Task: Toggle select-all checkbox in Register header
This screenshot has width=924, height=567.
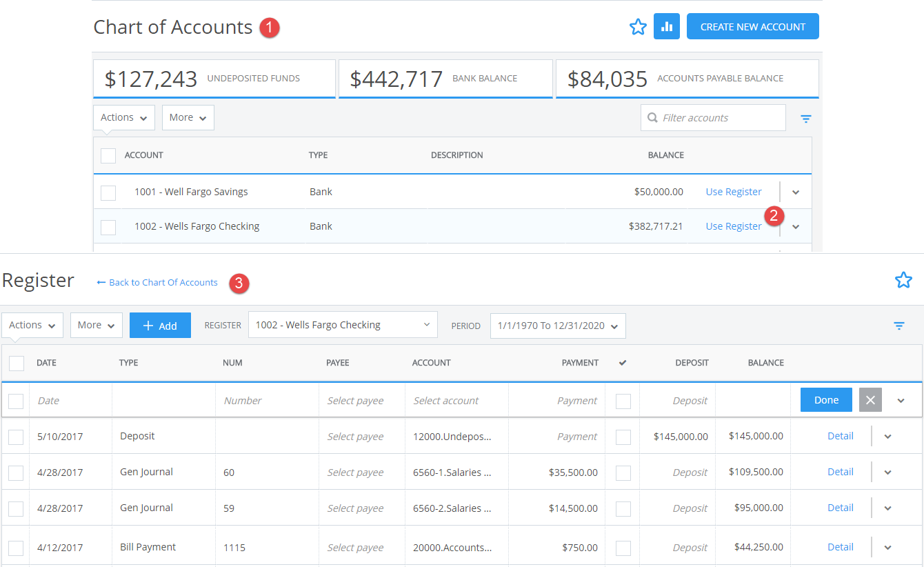Action: (17, 363)
